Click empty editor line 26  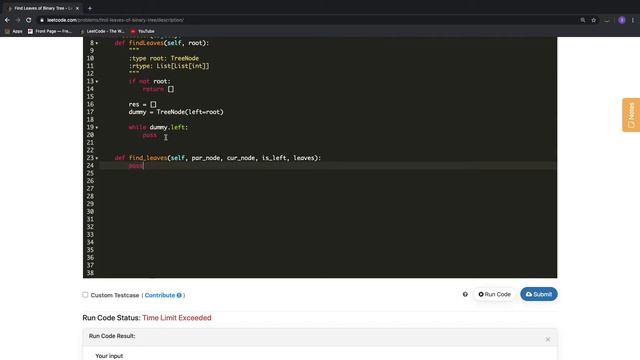pos(328,181)
